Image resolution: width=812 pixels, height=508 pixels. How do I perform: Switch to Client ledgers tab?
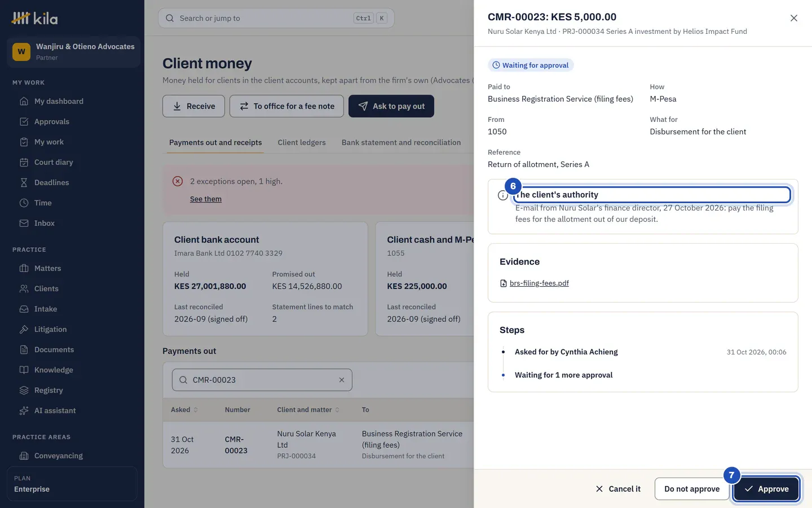(x=302, y=143)
